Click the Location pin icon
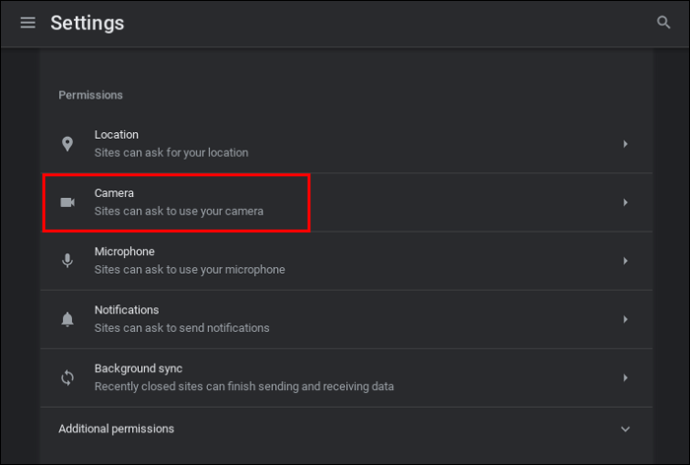This screenshot has width=690, height=465. (x=67, y=144)
